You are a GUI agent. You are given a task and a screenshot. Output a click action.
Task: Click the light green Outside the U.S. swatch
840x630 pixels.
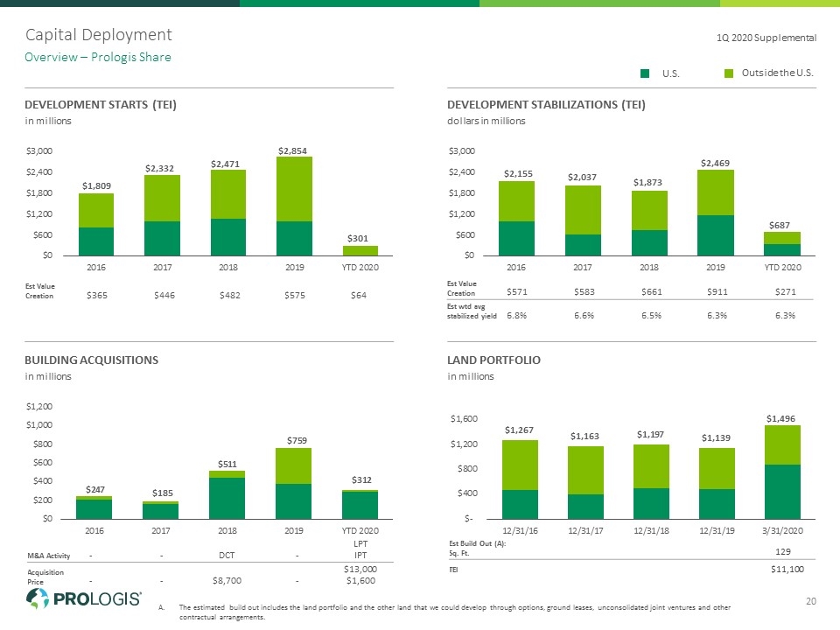(729, 73)
